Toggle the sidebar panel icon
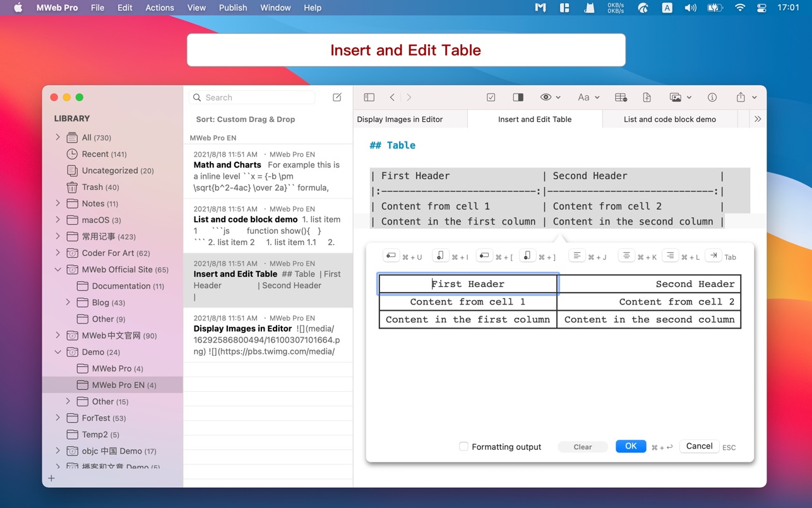The height and width of the screenshot is (508, 812). click(x=369, y=97)
